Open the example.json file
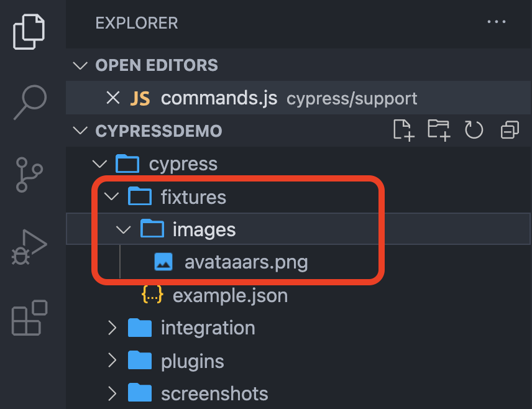This screenshot has width=532, height=409. (230, 296)
